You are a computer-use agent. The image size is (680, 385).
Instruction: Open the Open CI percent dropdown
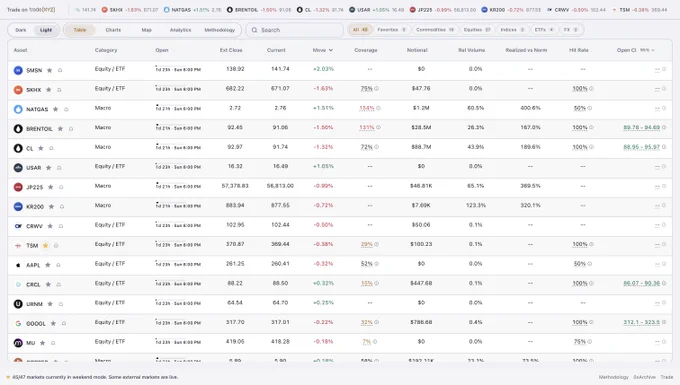pyautogui.click(x=647, y=50)
